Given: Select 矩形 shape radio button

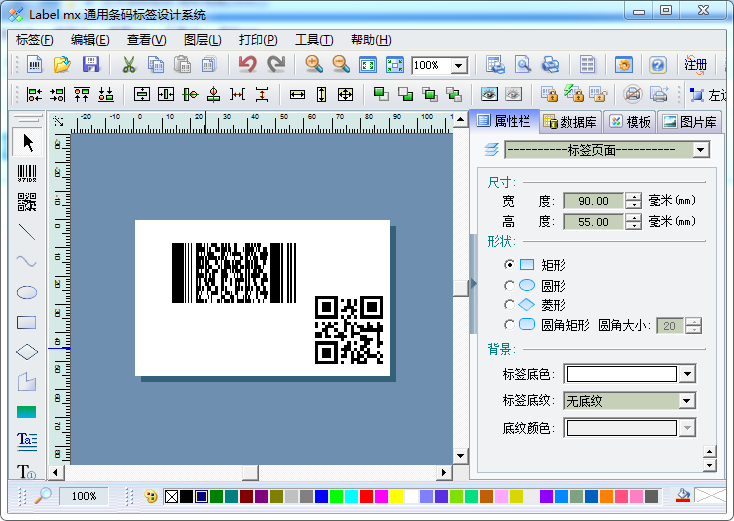Looking at the screenshot, I should click(x=509, y=265).
